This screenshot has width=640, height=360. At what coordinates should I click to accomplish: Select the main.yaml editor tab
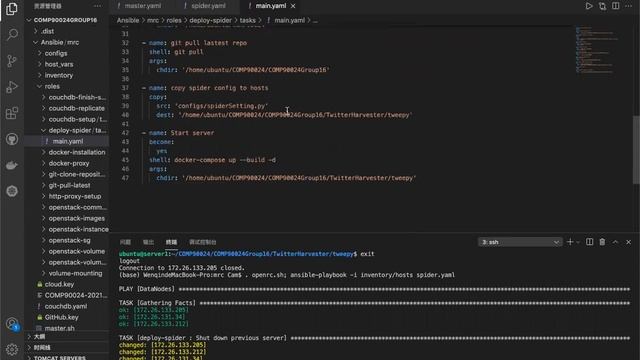click(x=271, y=6)
